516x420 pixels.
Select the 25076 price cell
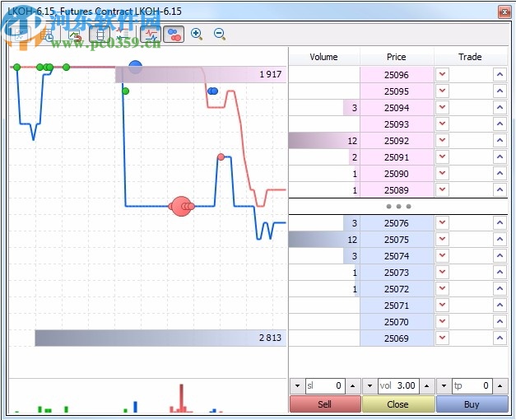[397, 223]
